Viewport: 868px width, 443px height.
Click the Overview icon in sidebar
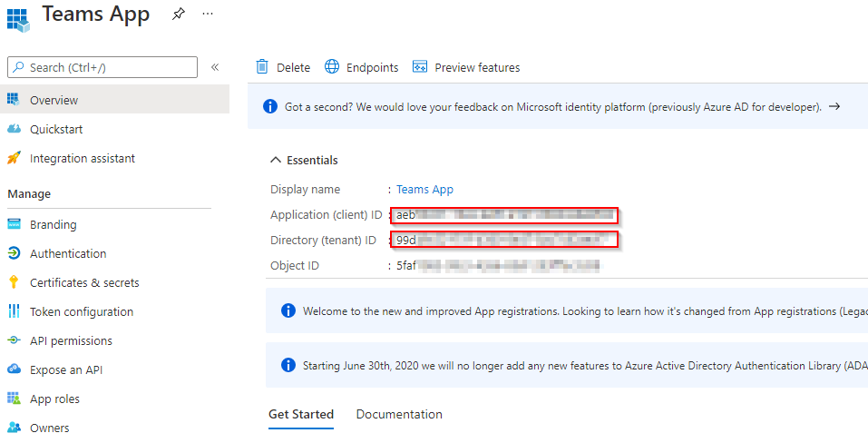14,100
